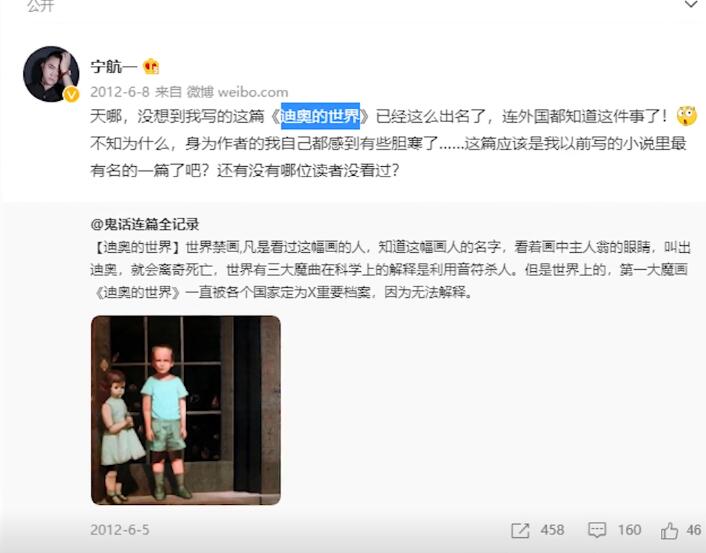Image resolution: width=706 pixels, height=553 pixels.
Task: Open @鬼话连篇全记录 reposted author link
Action: [145, 224]
